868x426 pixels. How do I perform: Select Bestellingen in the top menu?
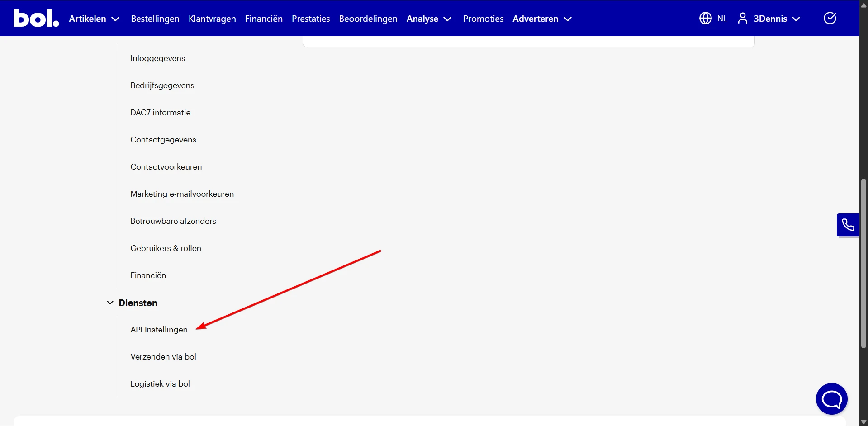155,19
